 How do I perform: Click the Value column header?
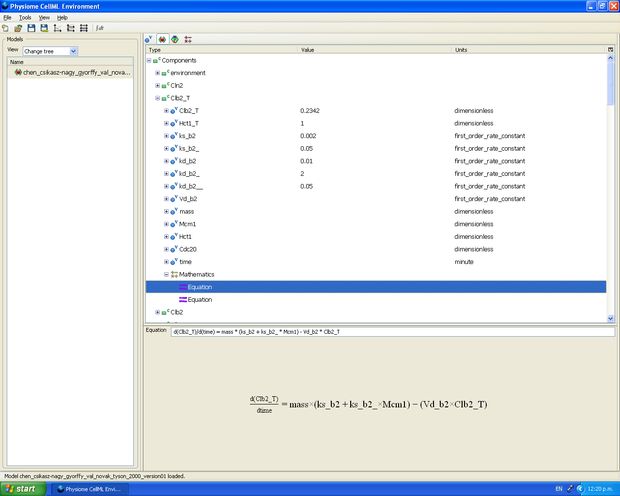tap(376, 50)
